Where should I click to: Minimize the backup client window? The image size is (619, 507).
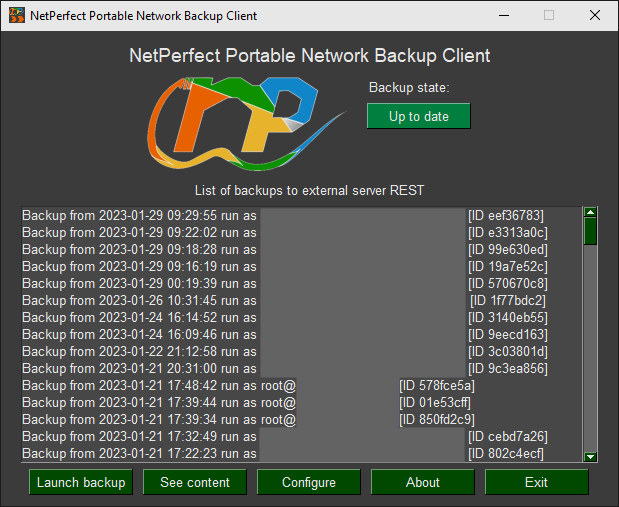(503, 16)
